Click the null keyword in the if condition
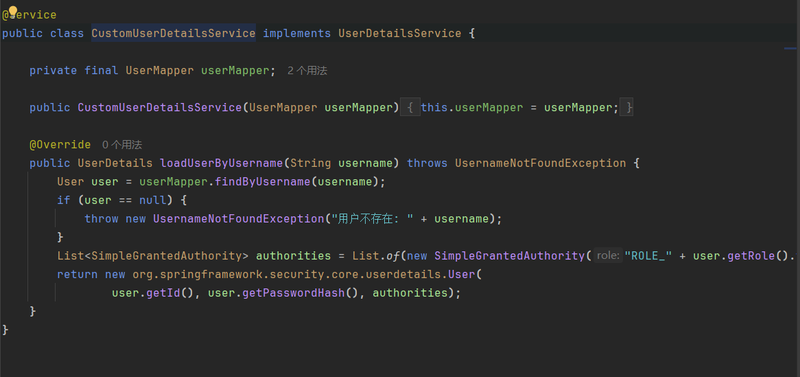The height and width of the screenshot is (377, 800). coord(153,200)
